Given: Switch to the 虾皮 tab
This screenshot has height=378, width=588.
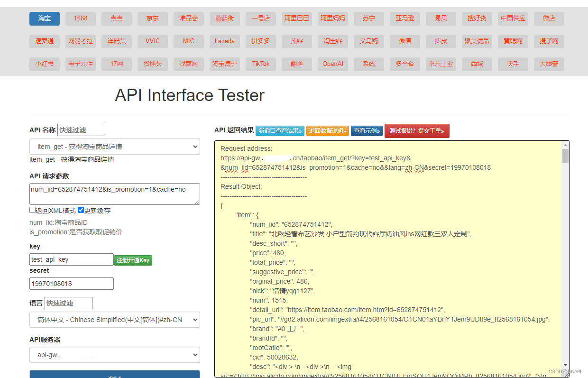Looking at the screenshot, I should tap(441, 41).
